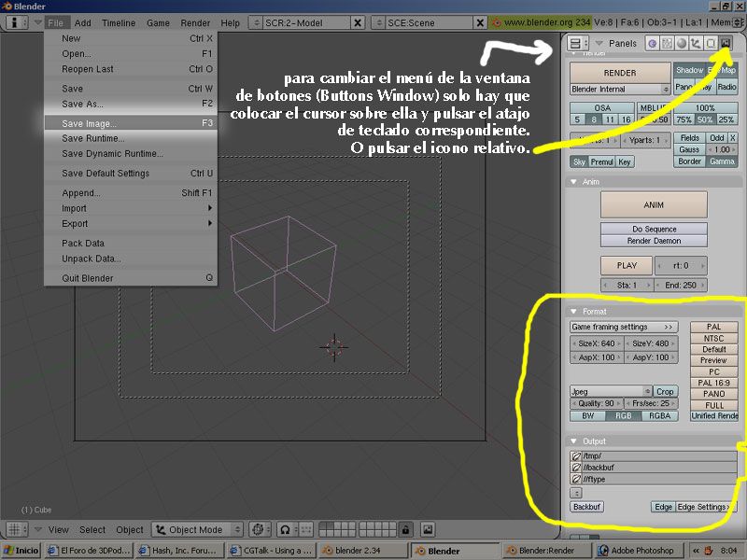Apply the FULL format preset
The width and height of the screenshot is (747, 560).
pos(713,405)
